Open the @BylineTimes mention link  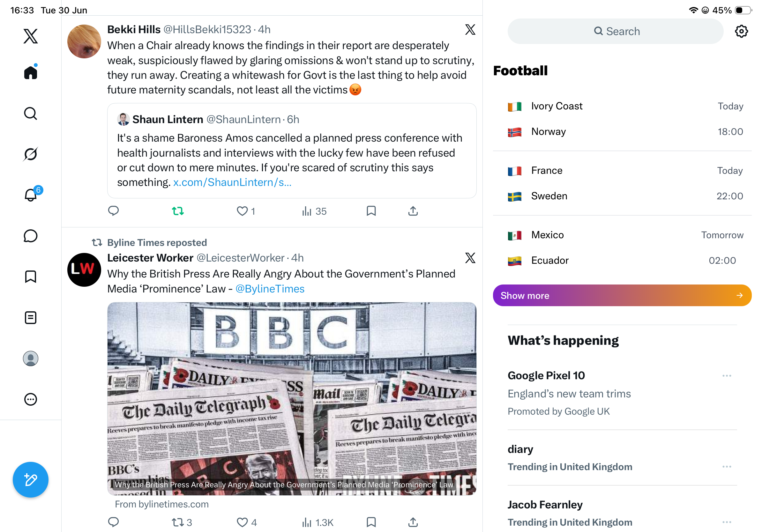coord(270,289)
